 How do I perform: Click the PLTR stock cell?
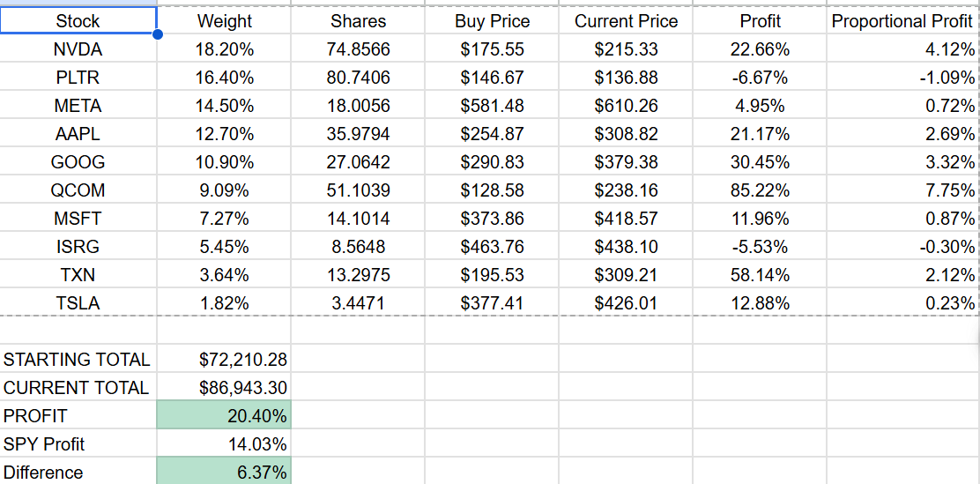(78, 78)
